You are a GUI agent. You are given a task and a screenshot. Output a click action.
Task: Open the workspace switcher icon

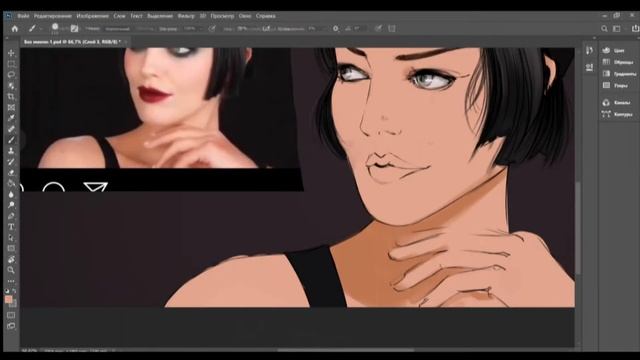[618, 29]
